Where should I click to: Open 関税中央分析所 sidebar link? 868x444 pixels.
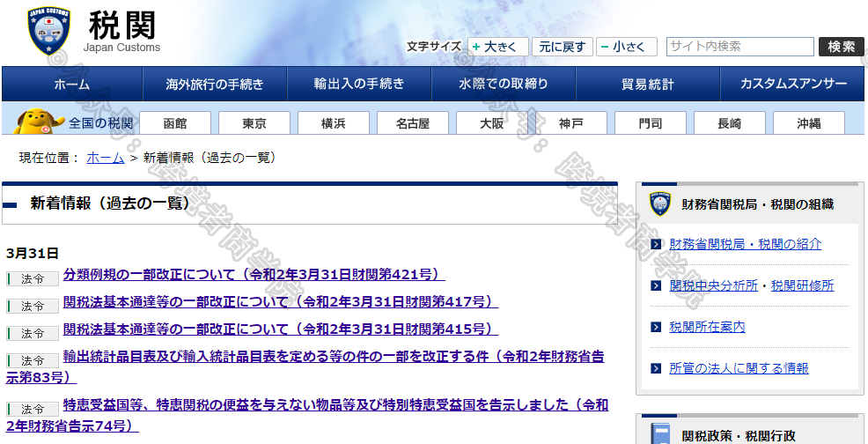tap(713, 285)
